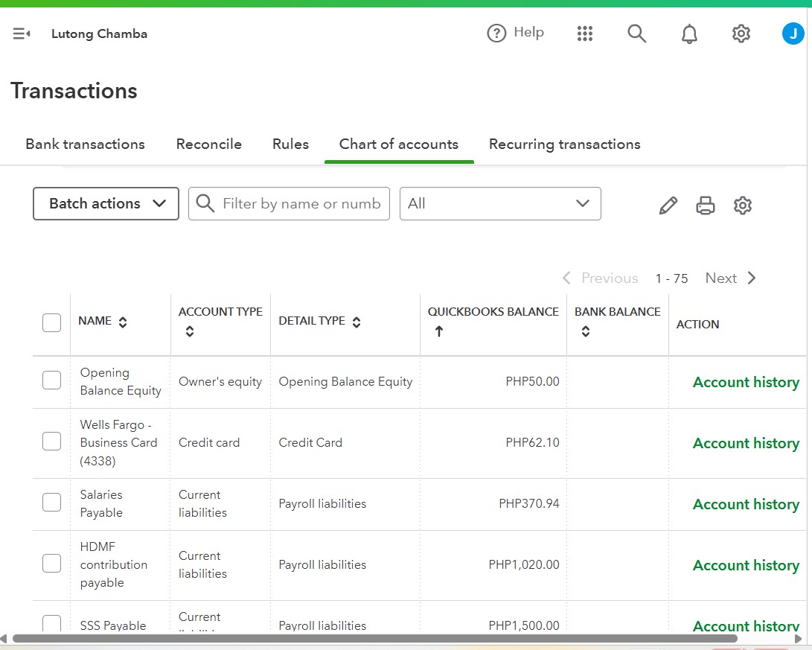Select the Salaries Payable row checkbox

coord(52,503)
